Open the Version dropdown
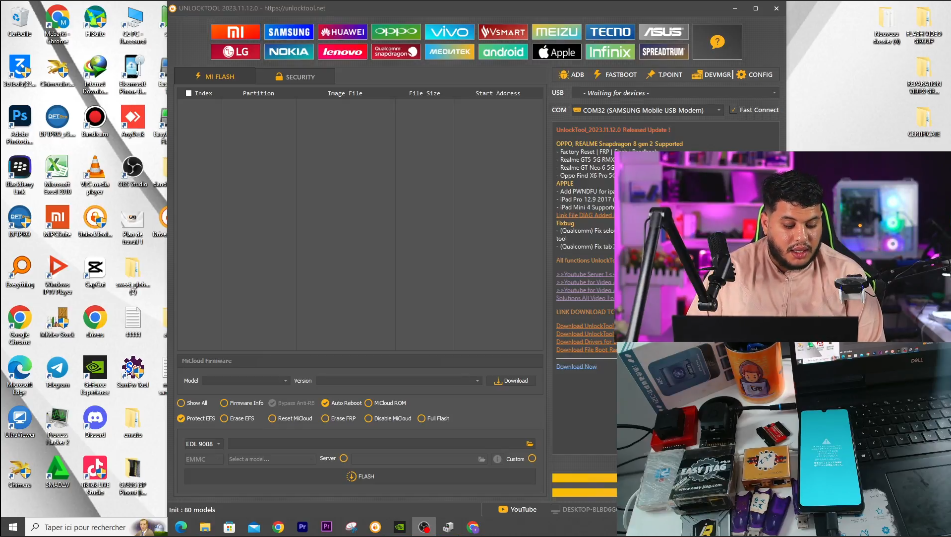Viewport: 951px width, 537px height. (x=398, y=380)
